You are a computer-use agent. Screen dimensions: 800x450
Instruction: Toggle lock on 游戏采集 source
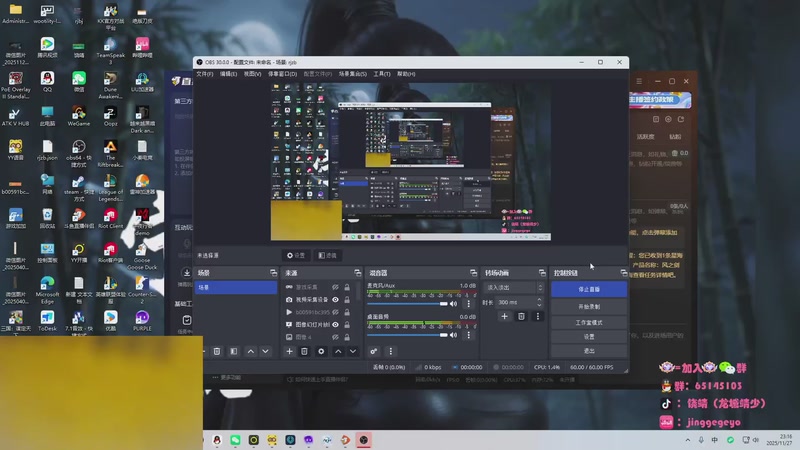347,287
